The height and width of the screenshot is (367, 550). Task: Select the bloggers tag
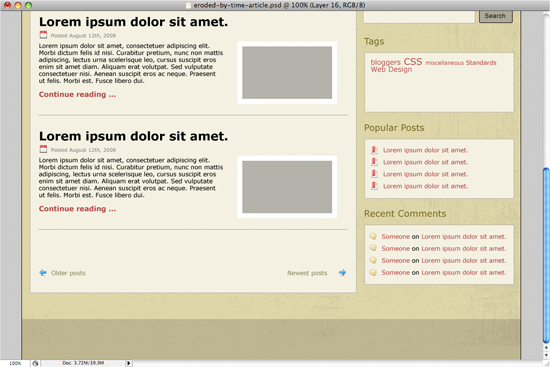tap(385, 62)
